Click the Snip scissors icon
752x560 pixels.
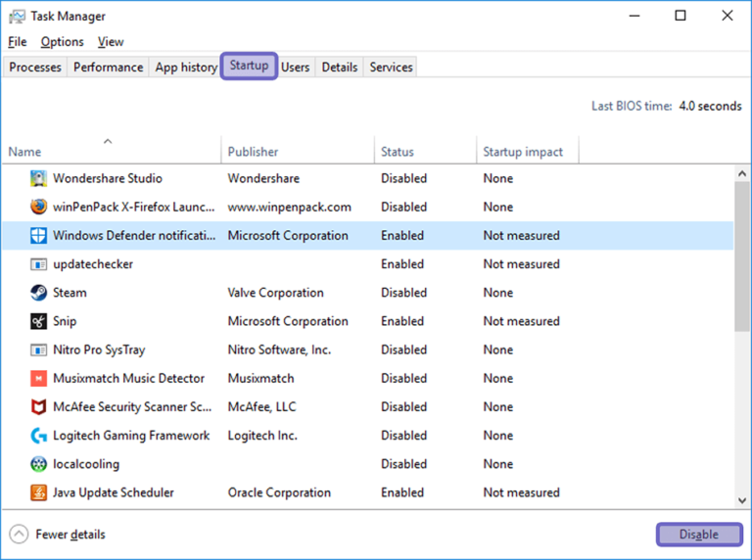point(38,321)
